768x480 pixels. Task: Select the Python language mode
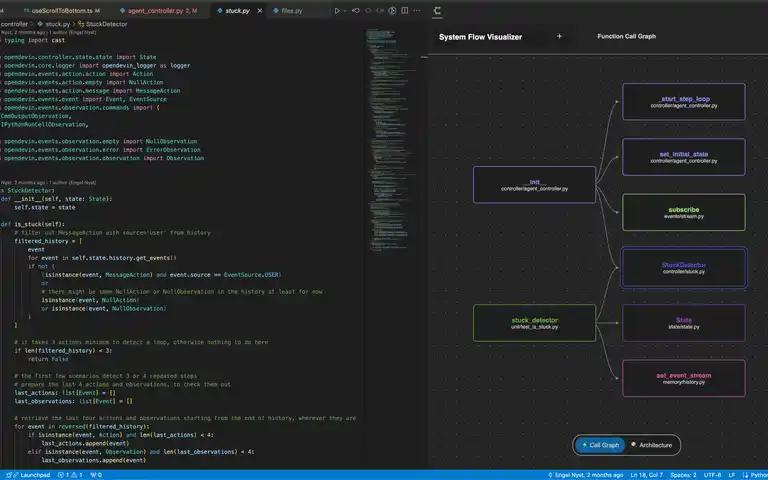click(757, 475)
